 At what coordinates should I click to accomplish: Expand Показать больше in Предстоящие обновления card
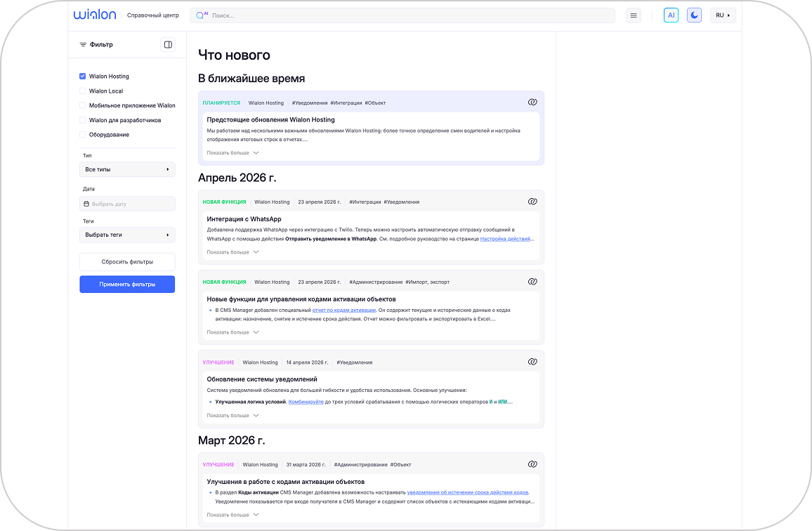(233, 153)
